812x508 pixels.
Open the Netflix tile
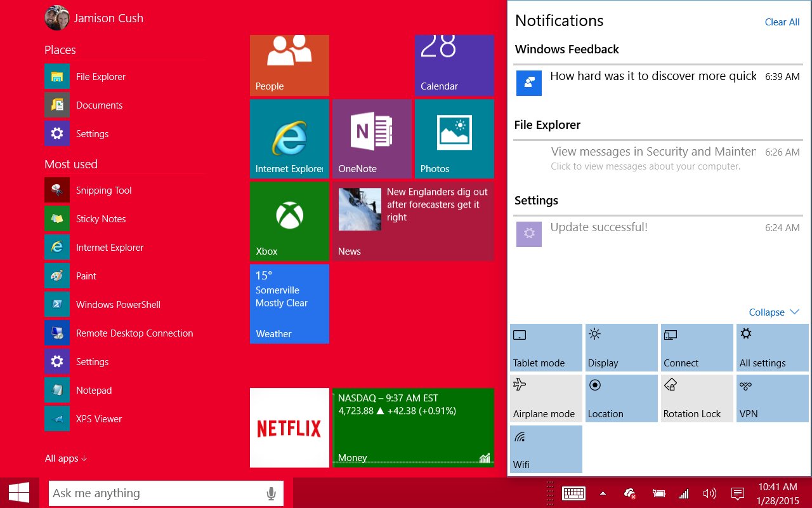click(289, 427)
